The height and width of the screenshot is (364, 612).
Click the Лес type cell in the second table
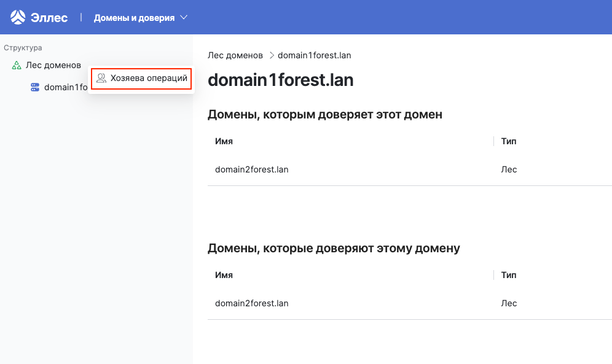509,303
